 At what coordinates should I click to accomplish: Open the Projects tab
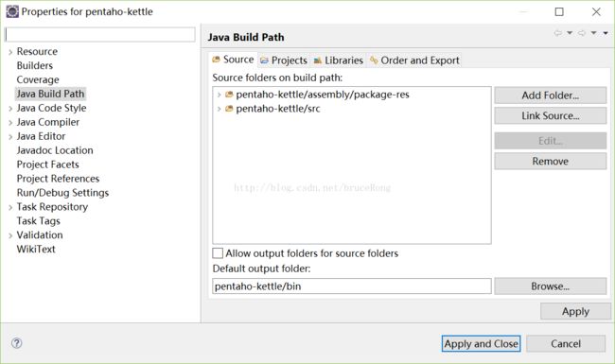(284, 61)
